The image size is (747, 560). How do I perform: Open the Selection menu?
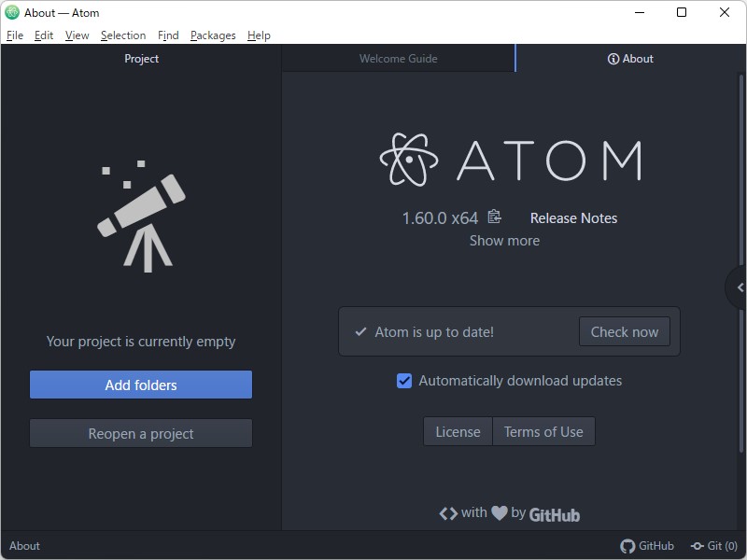pyautogui.click(x=123, y=35)
